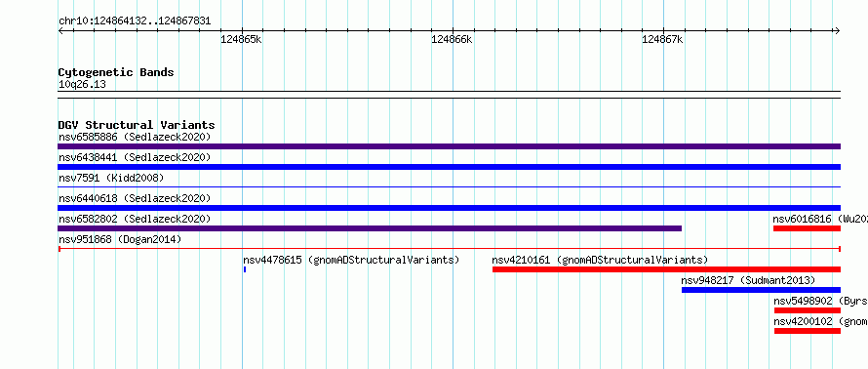Open the nsv6016816 variant label
868x369 pixels.
820,219
